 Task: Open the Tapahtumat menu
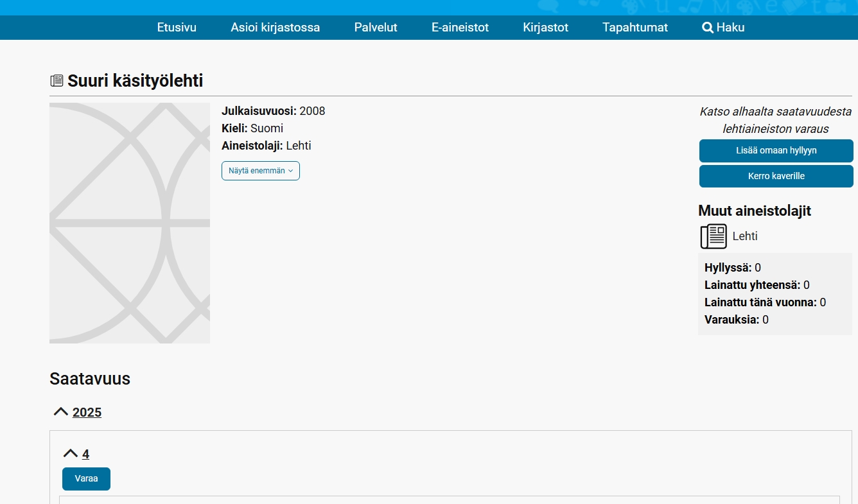(635, 28)
